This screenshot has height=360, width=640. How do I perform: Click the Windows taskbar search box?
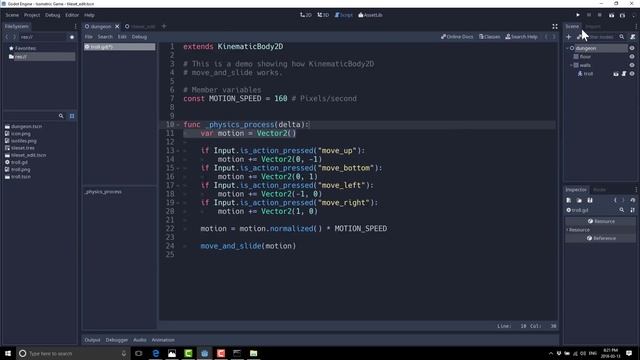tap(73, 353)
